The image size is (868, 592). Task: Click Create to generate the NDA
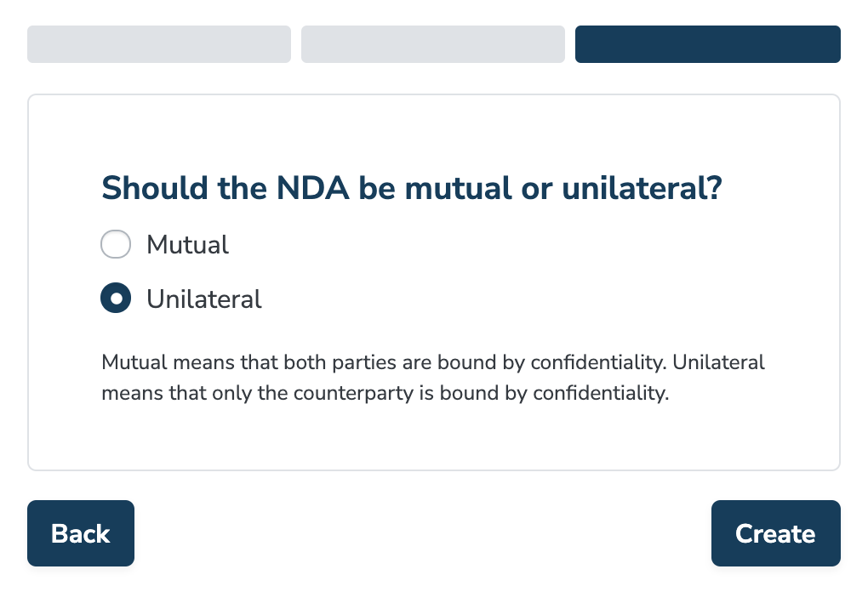tap(775, 533)
